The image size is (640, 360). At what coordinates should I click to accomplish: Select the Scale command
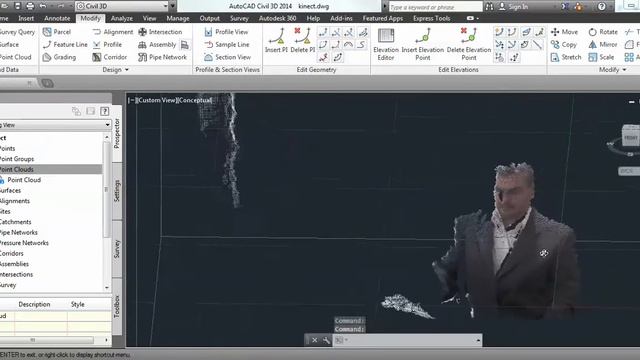[x=601, y=57]
